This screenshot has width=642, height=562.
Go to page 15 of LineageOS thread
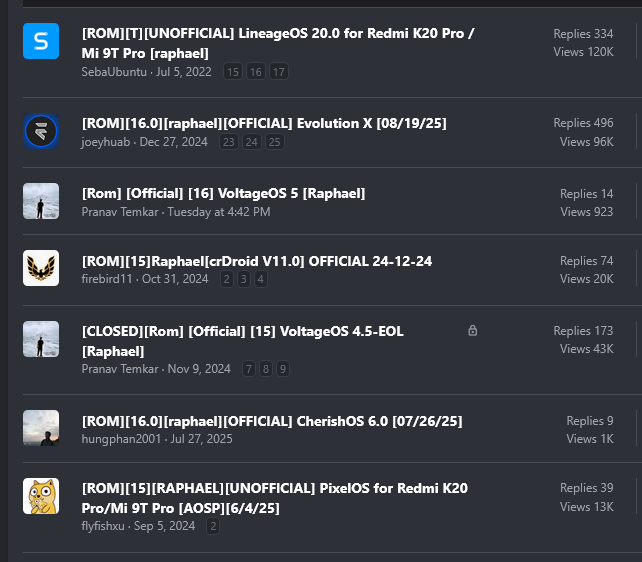click(x=233, y=72)
